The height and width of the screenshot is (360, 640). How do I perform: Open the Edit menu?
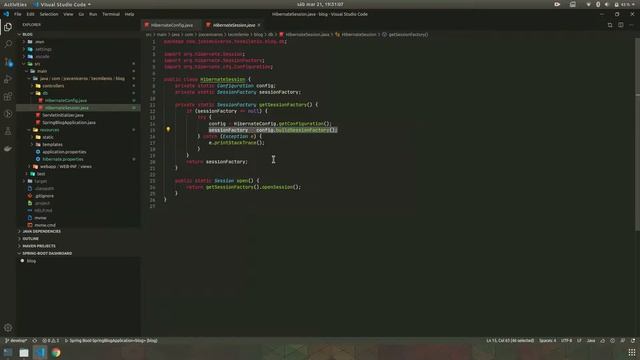[30, 14]
